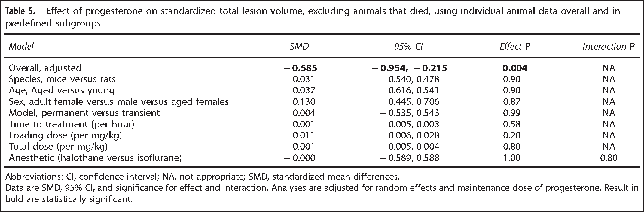
Task: Select the Interaction P column header
Action: coord(609,46)
